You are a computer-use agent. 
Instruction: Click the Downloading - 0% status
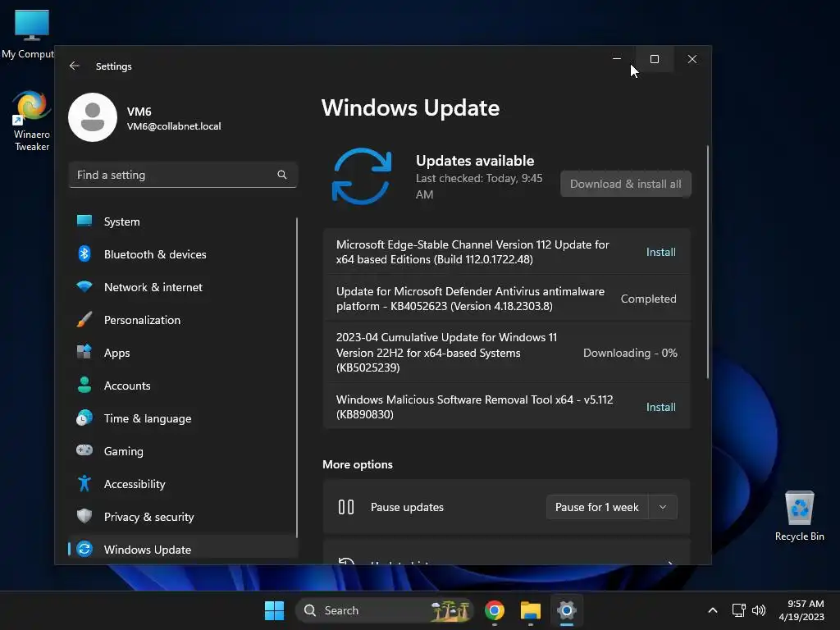tap(630, 353)
